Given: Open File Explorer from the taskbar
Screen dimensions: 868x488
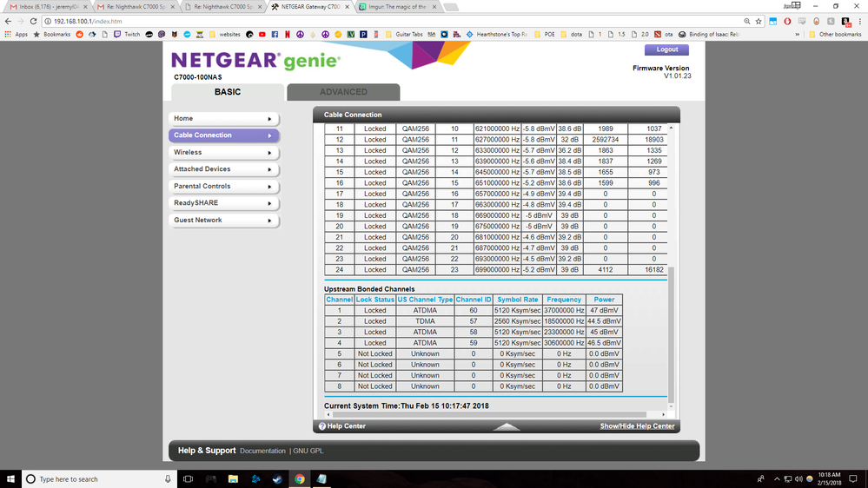Looking at the screenshot, I should pos(232,478).
